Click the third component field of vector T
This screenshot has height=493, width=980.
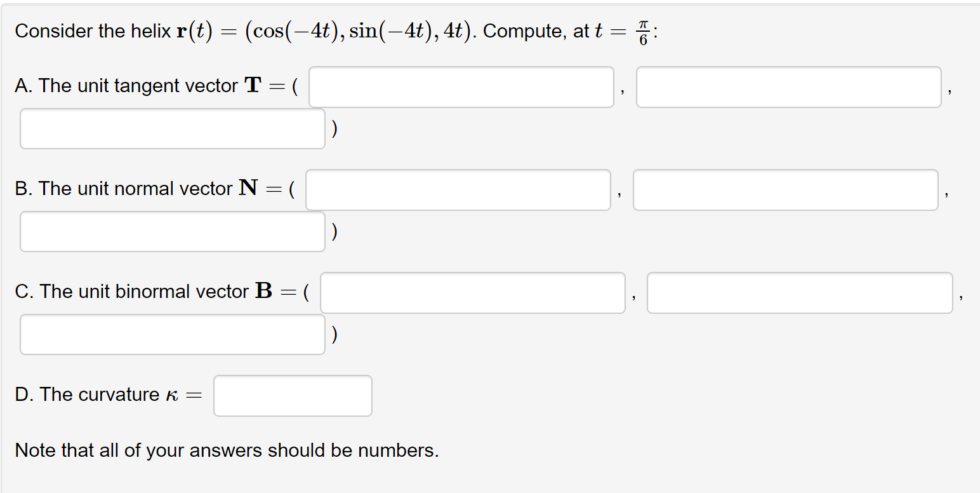(x=172, y=128)
